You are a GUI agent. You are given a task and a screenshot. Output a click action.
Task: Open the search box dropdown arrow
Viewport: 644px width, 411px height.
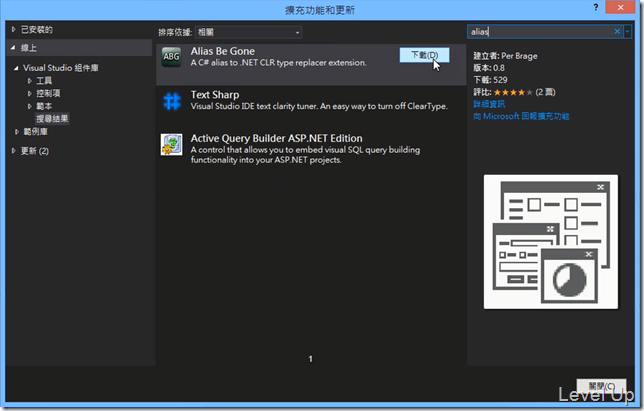click(627, 31)
